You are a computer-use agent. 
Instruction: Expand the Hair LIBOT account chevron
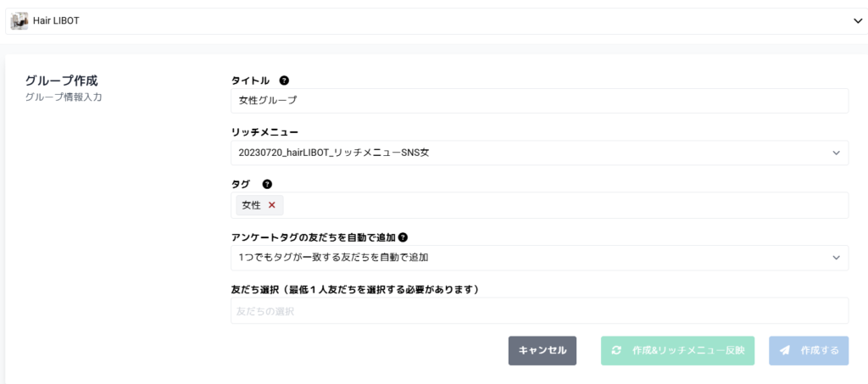[x=857, y=21]
